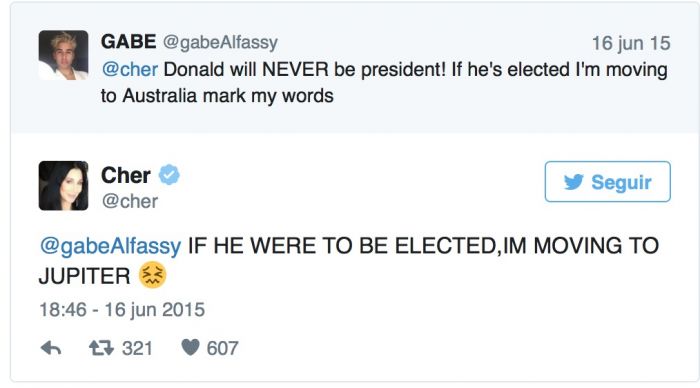Viewport: 700px width, 388px height.
Task: View the 321 retweets count
Action: pos(138,348)
